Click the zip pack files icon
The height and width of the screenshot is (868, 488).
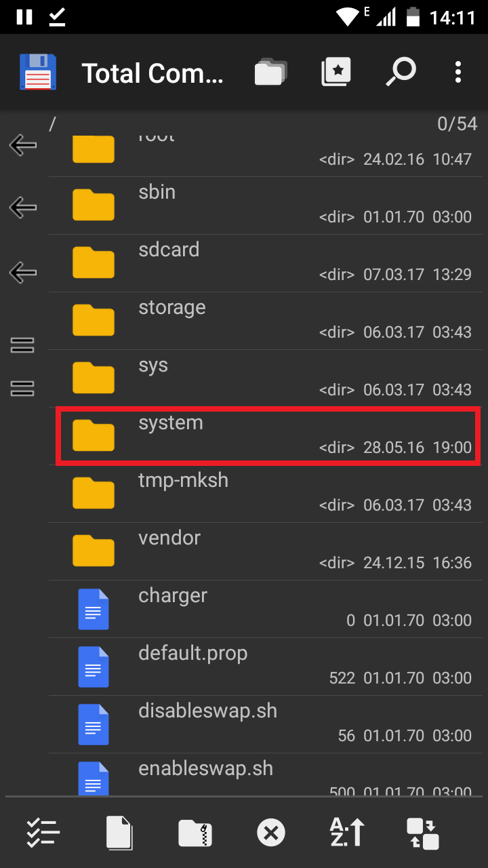[x=195, y=833]
